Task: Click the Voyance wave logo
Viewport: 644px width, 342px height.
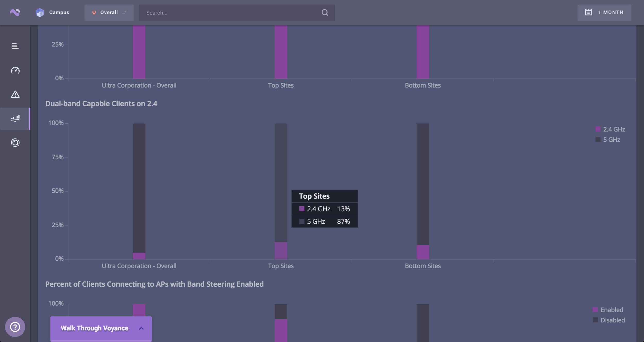Action: coord(15,12)
